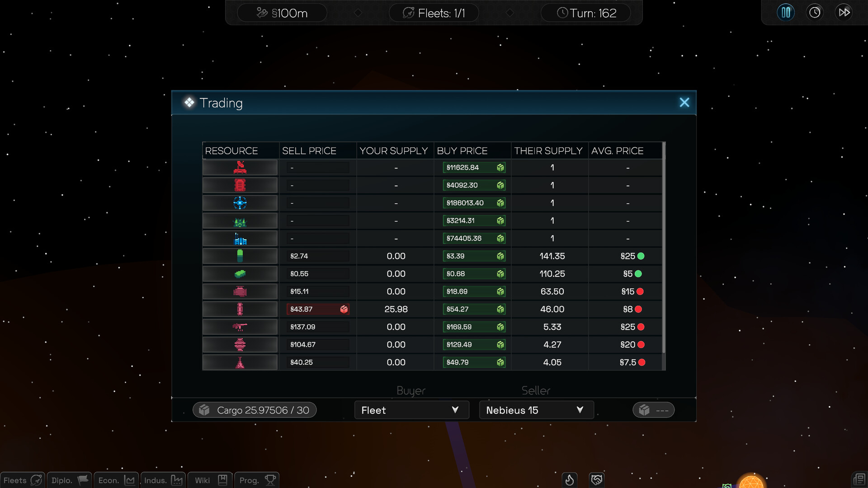Screen dimensions: 868x488
Task: Pause the game with the pause icon
Action: coord(786,12)
